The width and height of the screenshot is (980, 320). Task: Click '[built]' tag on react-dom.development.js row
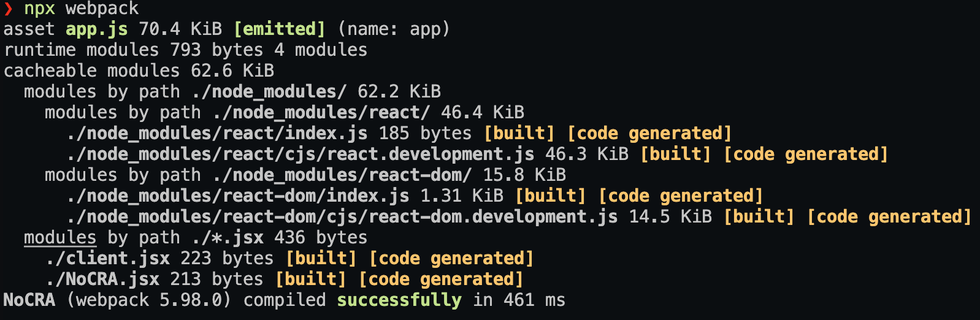pos(759,217)
